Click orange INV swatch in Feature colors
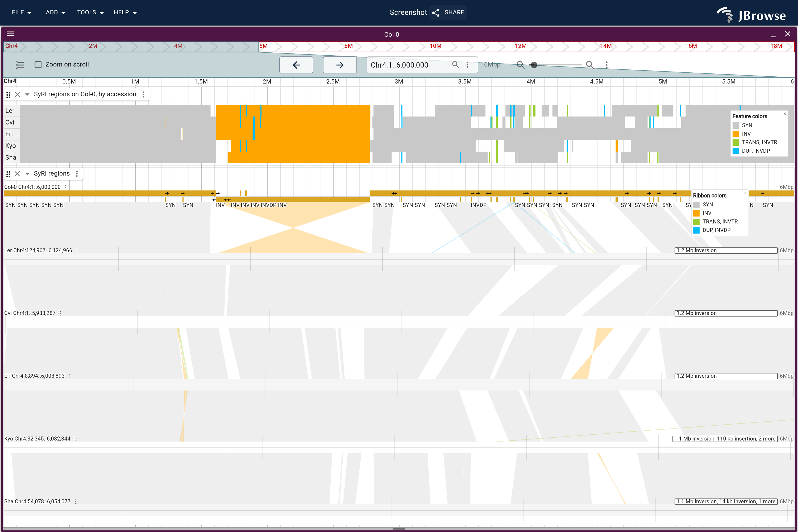The width and height of the screenshot is (798, 532). click(x=735, y=134)
